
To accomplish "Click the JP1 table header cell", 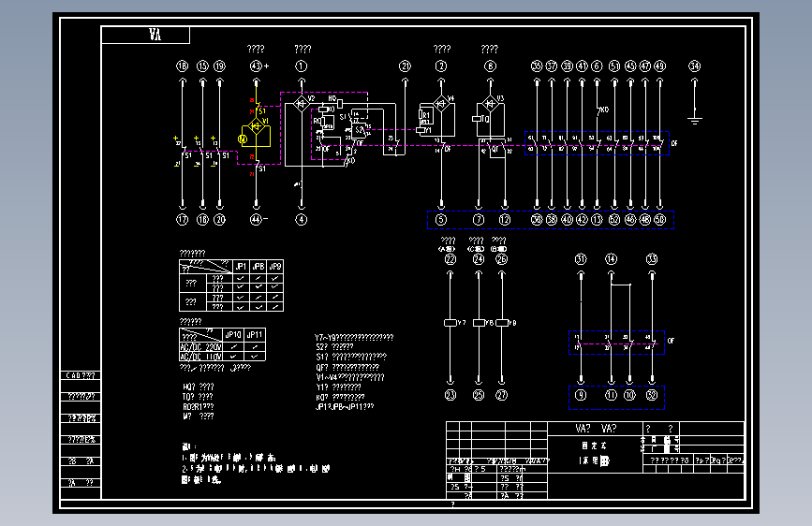I will click(x=241, y=266).
